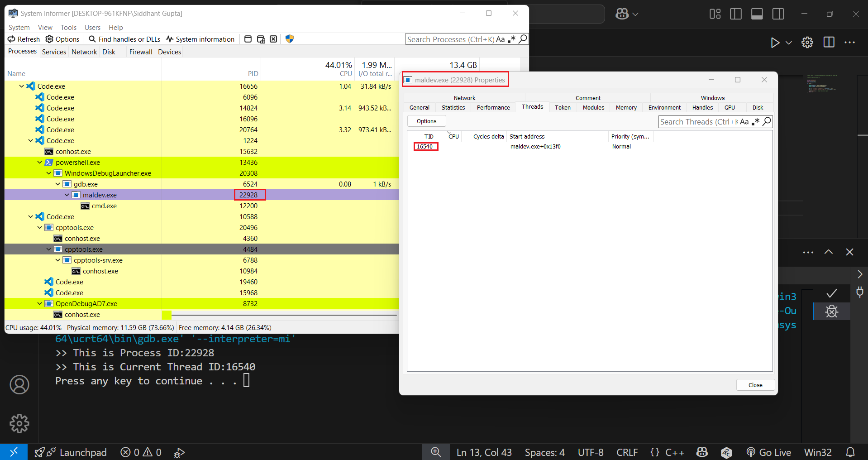The image size is (868, 460).
Task: Click the find window and kill icon
Action: pos(273,39)
